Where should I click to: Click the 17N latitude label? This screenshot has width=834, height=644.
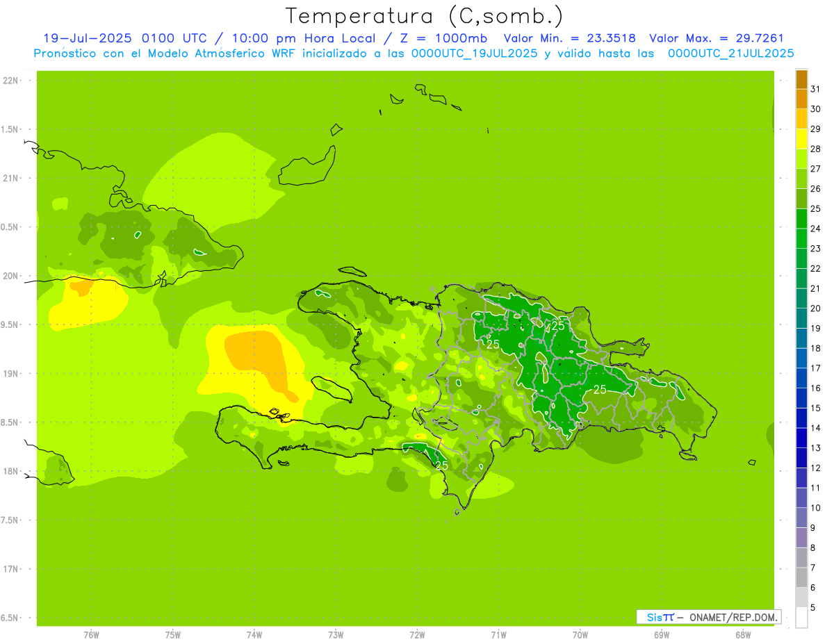11,570
